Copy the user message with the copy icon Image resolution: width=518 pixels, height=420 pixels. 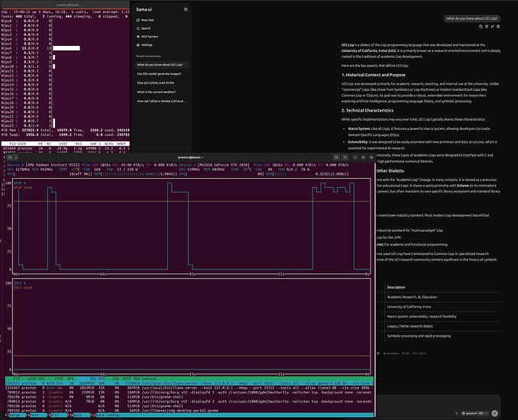point(481,27)
